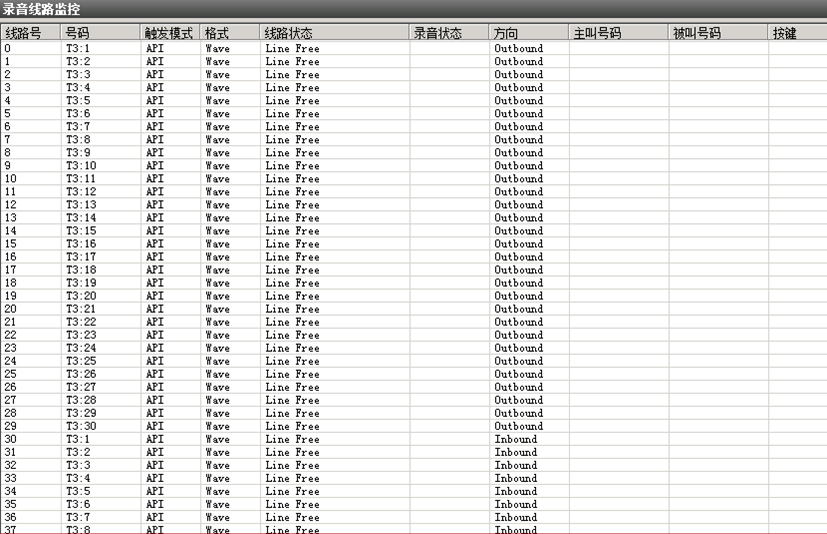The height and width of the screenshot is (534, 827).
Task: Click number T3:12 in line 11
Action: [81, 192]
